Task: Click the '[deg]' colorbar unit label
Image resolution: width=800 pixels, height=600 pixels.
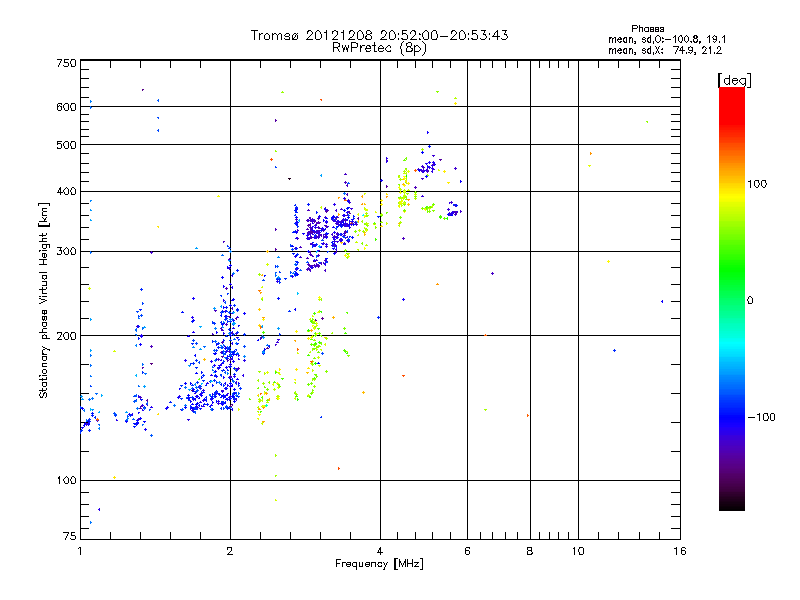Action: point(734,80)
